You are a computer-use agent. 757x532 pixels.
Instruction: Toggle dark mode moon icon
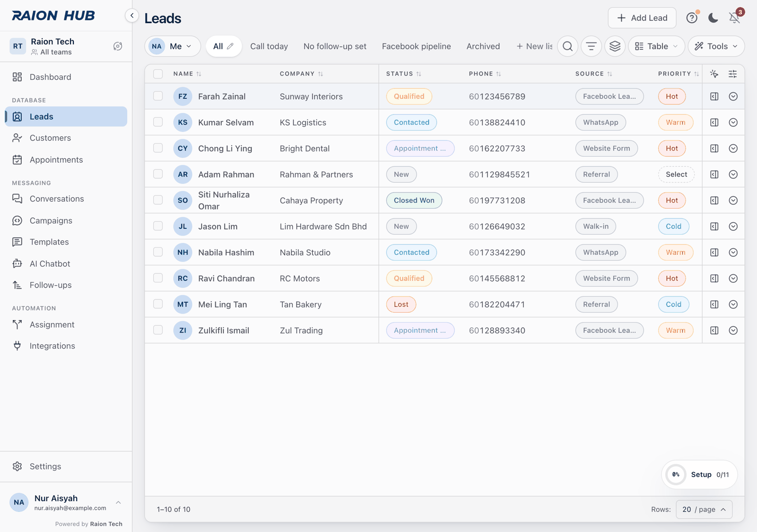click(x=713, y=18)
